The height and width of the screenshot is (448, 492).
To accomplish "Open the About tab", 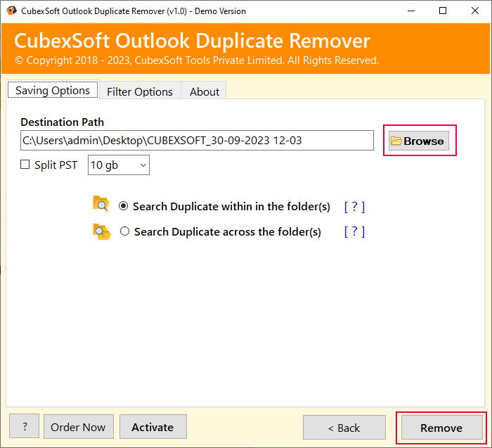I will 205,91.
